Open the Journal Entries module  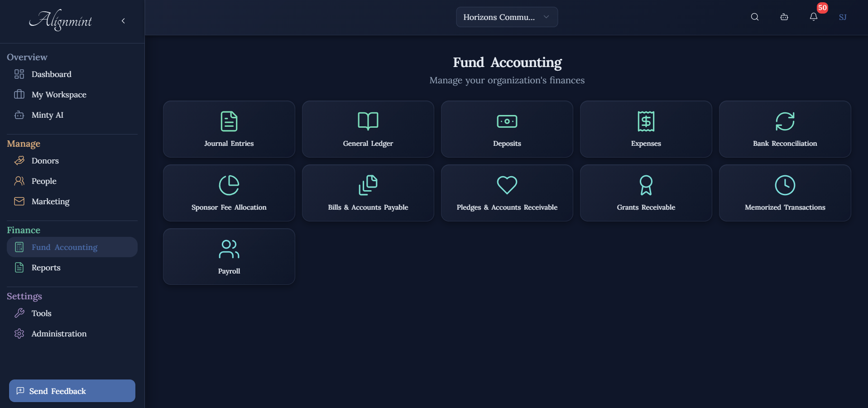(x=229, y=129)
